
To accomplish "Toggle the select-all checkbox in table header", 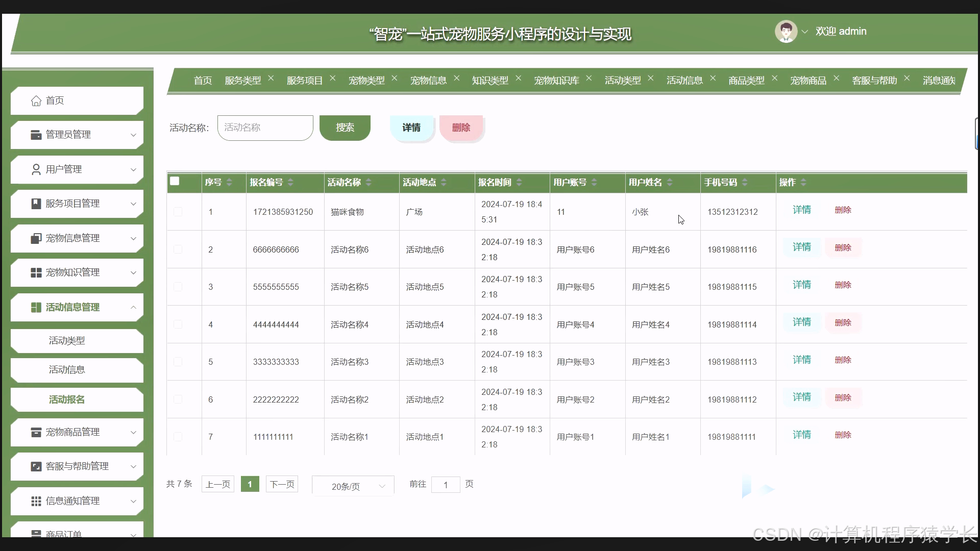I will pos(175,181).
